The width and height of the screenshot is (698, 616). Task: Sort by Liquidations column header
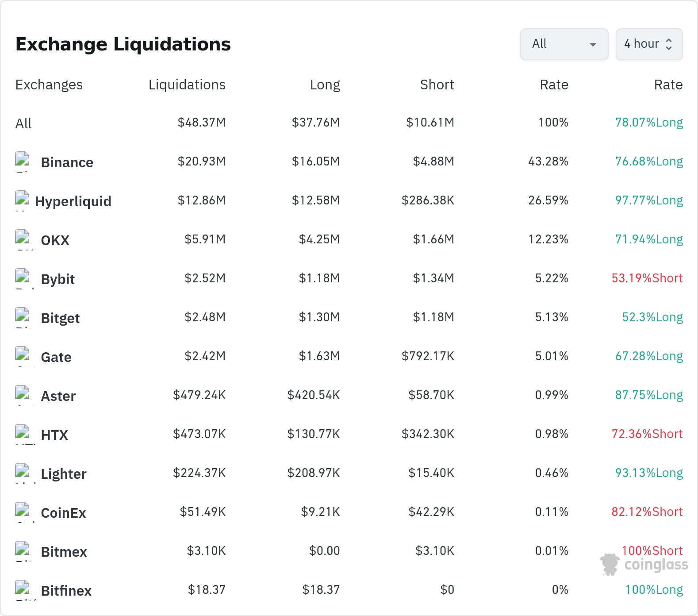187,85
